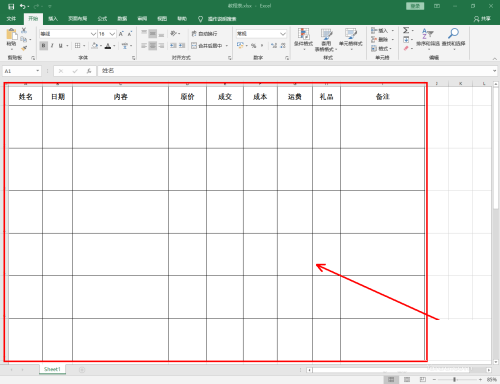Image resolution: width=500 pixels, height=384 pixels.
Task: Expand the Insert cells (插入) dropdown
Action: coord(393,31)
